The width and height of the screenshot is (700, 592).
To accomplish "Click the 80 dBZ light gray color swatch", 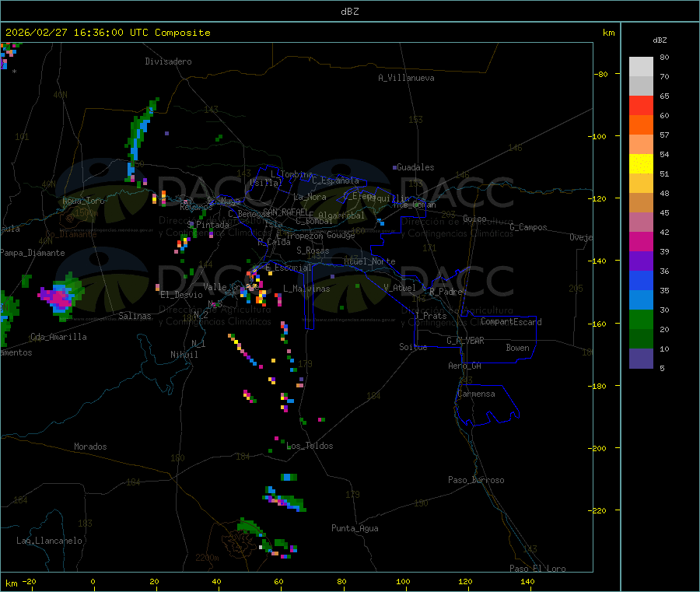I will (641, 67).
